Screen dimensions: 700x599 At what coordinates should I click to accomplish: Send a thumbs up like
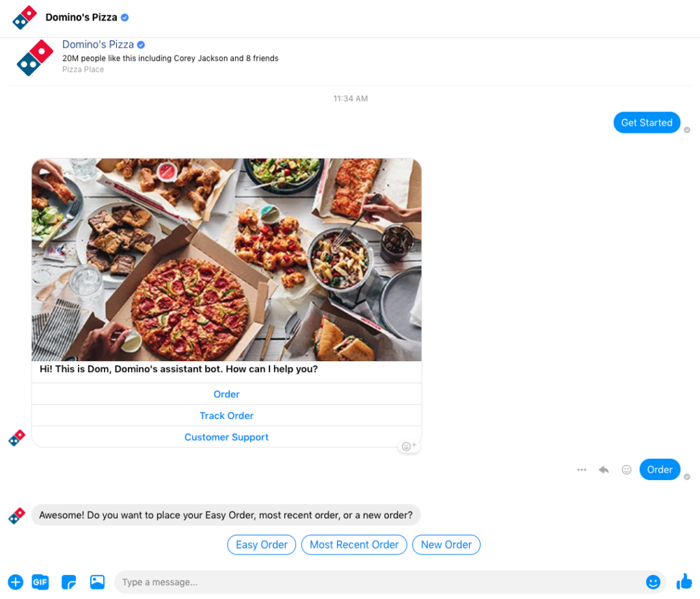coord(684,581)
